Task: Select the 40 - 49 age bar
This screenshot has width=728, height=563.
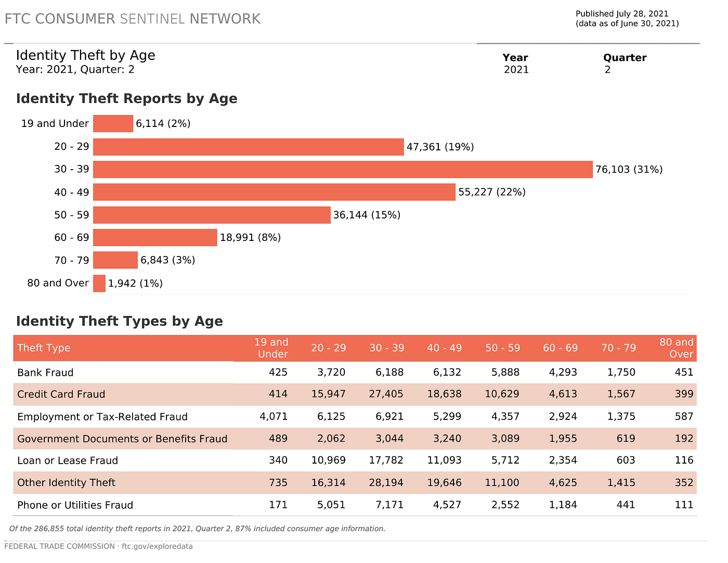Action: [274, 192]
